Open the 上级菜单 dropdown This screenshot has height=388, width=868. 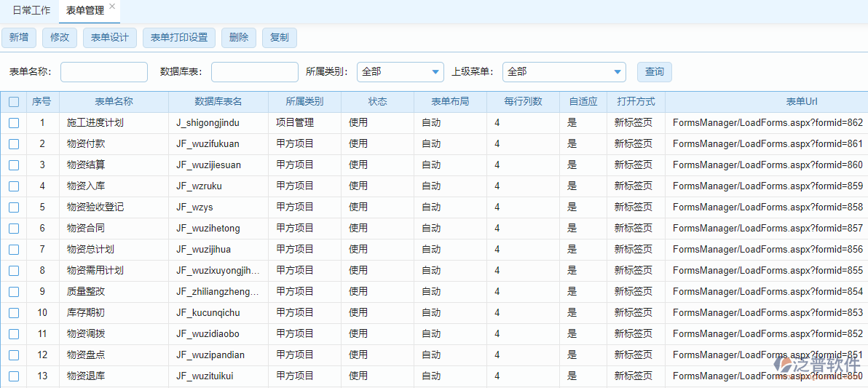point(564,72)
